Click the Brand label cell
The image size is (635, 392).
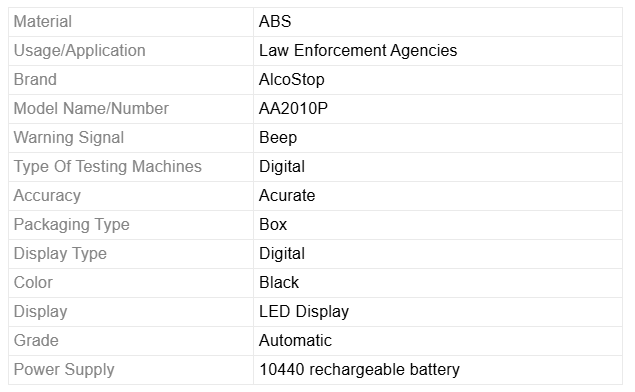pyautogui.click(x=131, y=80)
